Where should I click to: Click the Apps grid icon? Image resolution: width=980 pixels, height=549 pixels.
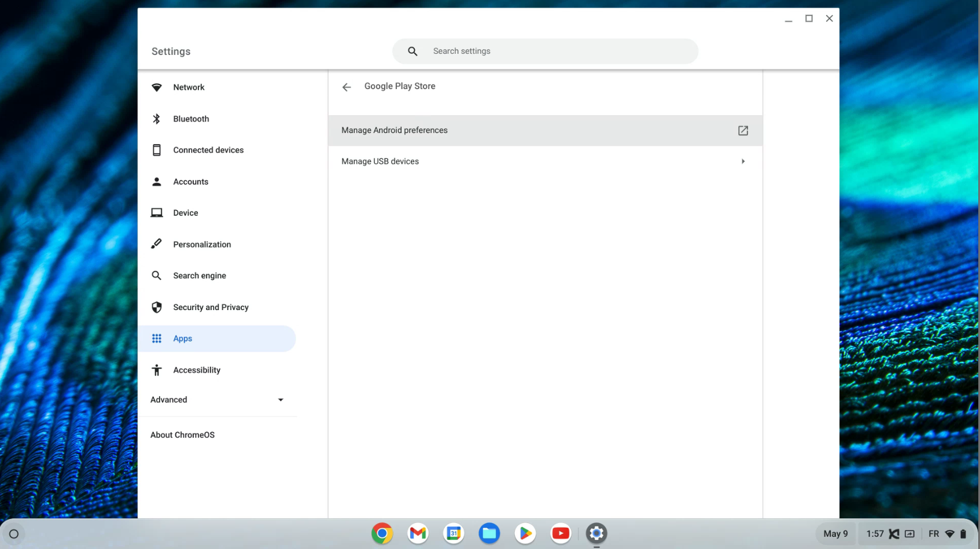tap(157, 338)
